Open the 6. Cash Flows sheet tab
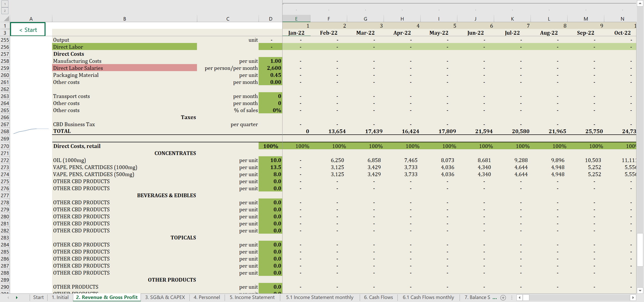This screenshot has width=644, height=302. (x=378, y=297)
